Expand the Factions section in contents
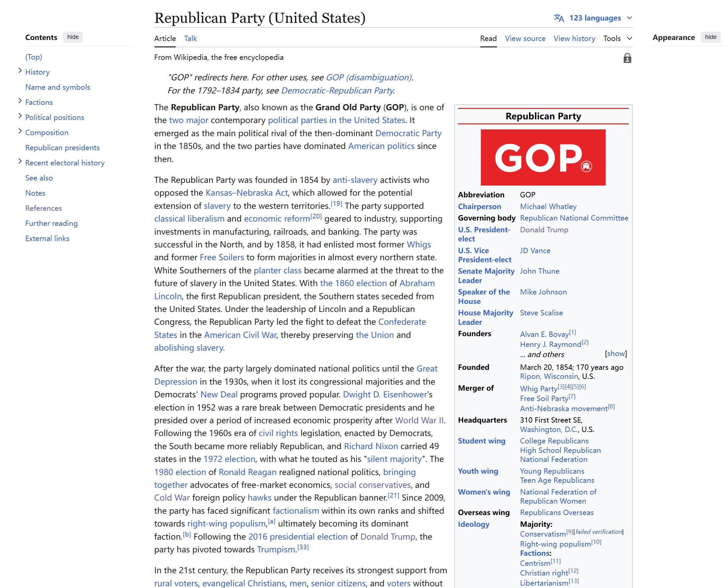 (20, 101)
